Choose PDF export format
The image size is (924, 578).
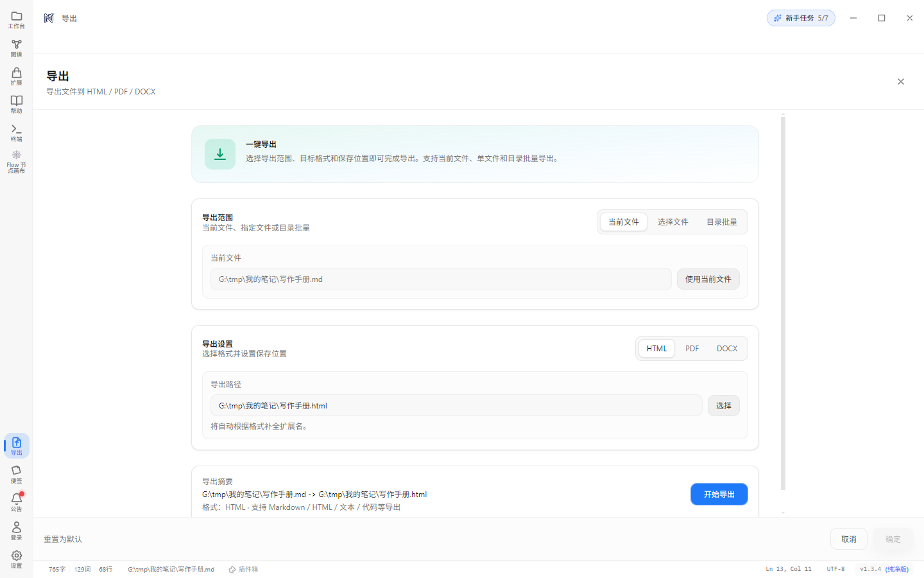pyautogui.click(x=692, y=349)
